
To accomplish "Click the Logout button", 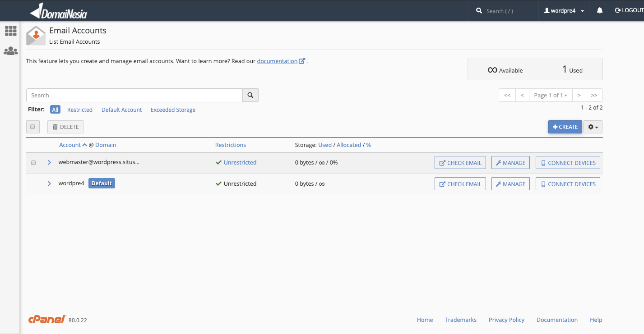I will click(x=629, y=10).
